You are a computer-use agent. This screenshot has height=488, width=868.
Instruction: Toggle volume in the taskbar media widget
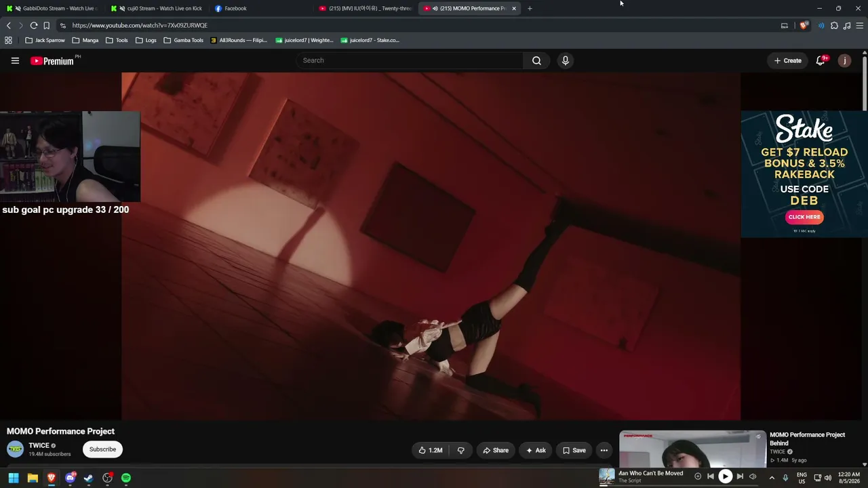(753, 476)
